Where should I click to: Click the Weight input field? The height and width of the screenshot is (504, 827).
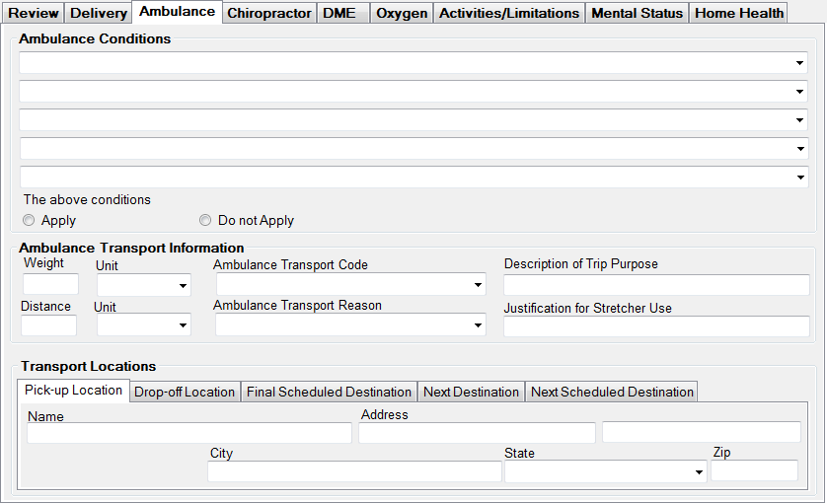pyautogui.click(x=50, y=285)
